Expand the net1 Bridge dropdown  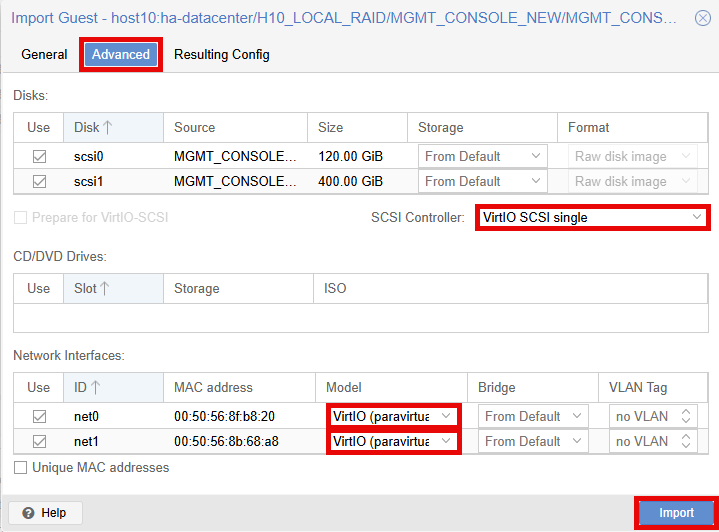click(577, 441)
